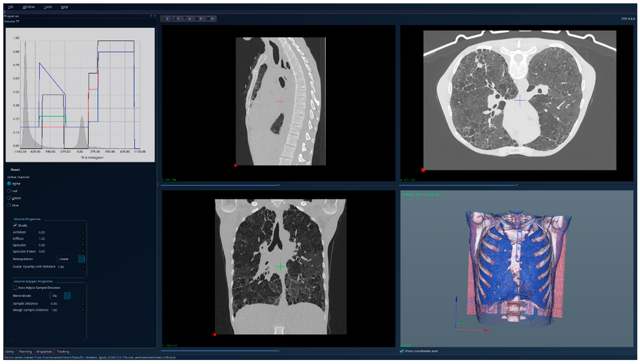Increase the Ambient value with the spinner
Screen dimensions: 640x364
click(83, 231)
